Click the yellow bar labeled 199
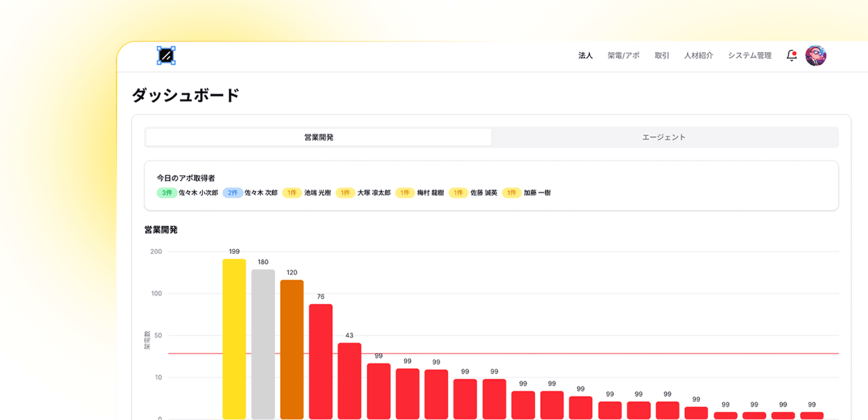 tap(234, 339)
